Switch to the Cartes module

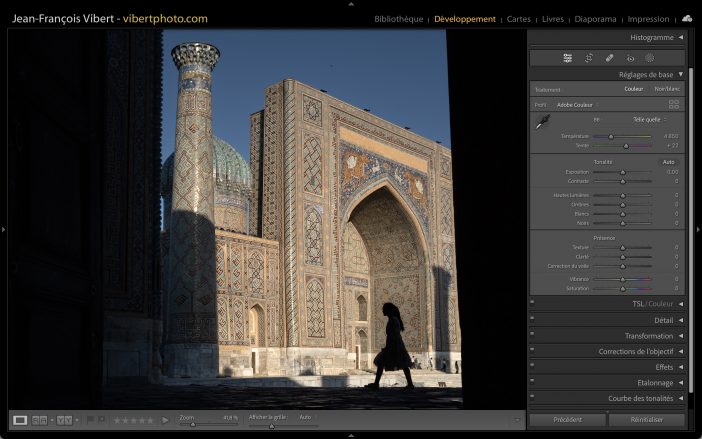point(519,19)
